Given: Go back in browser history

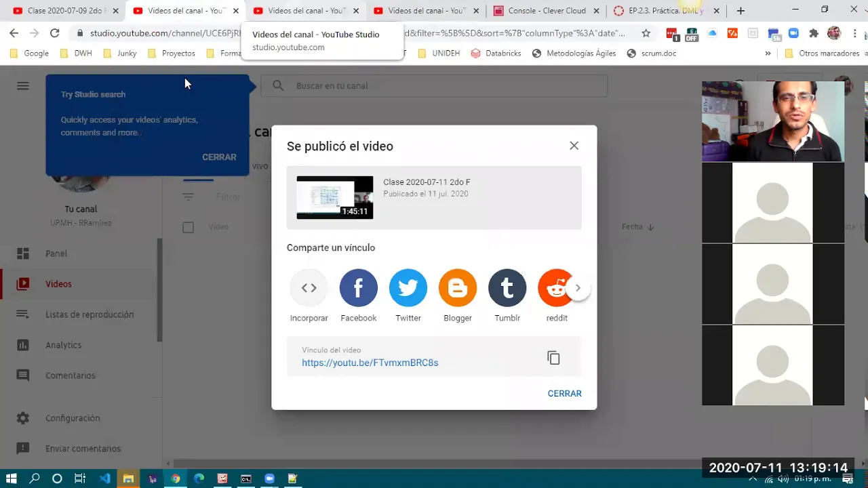Looking at the screenshot, I should [14, 33].
